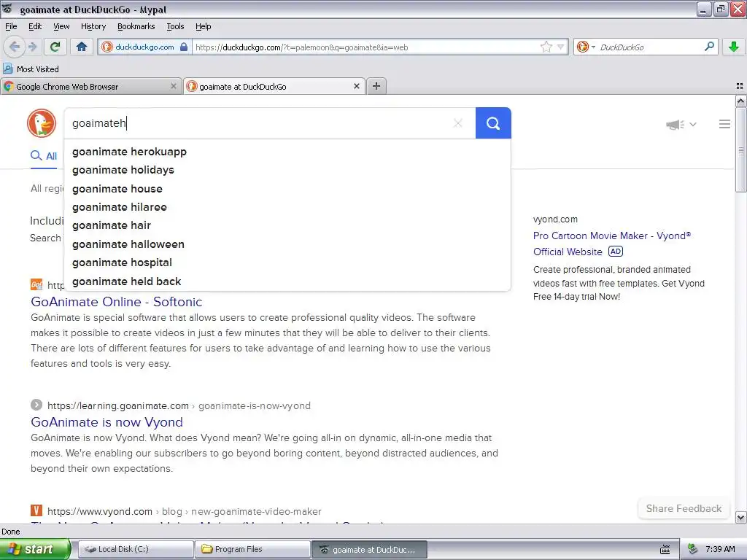Open the Tools menu
This screenshot has width=747, height=560.
tap(175, 26)
